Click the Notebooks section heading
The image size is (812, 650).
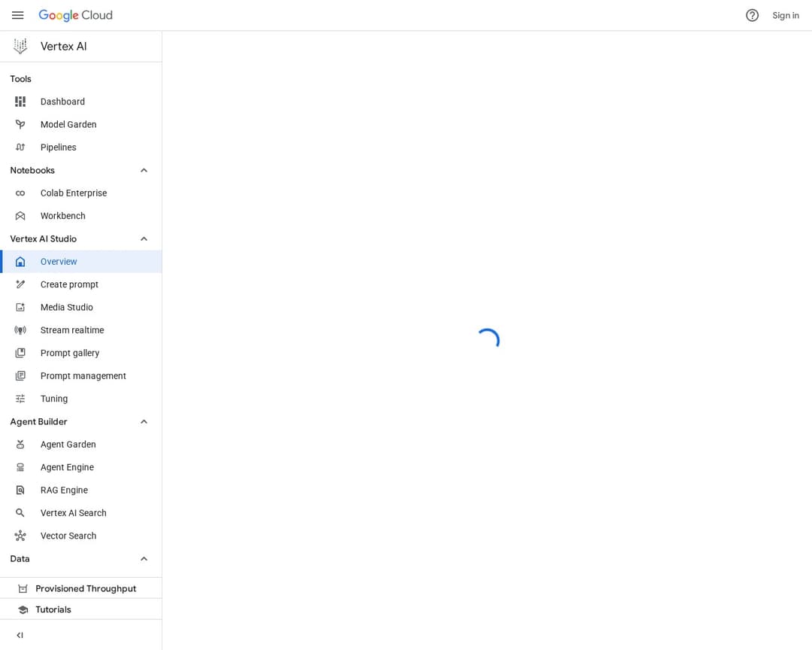click(32, 170)
